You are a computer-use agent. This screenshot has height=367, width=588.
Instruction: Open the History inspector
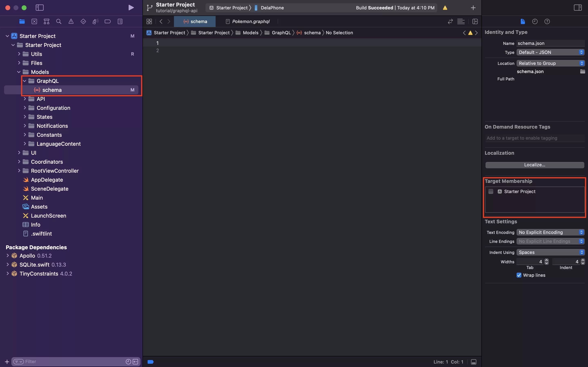pos(535,21)
